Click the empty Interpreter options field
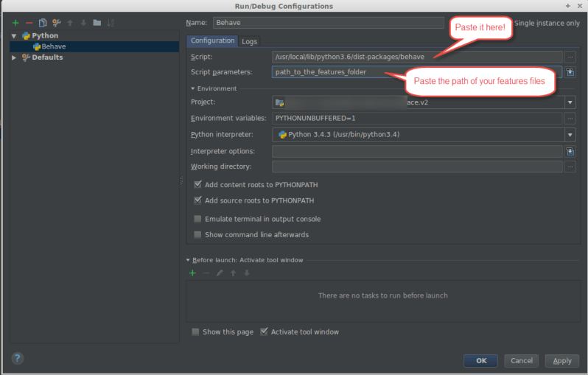The width and height of the screenshot is (588, 375). point(417,152)
